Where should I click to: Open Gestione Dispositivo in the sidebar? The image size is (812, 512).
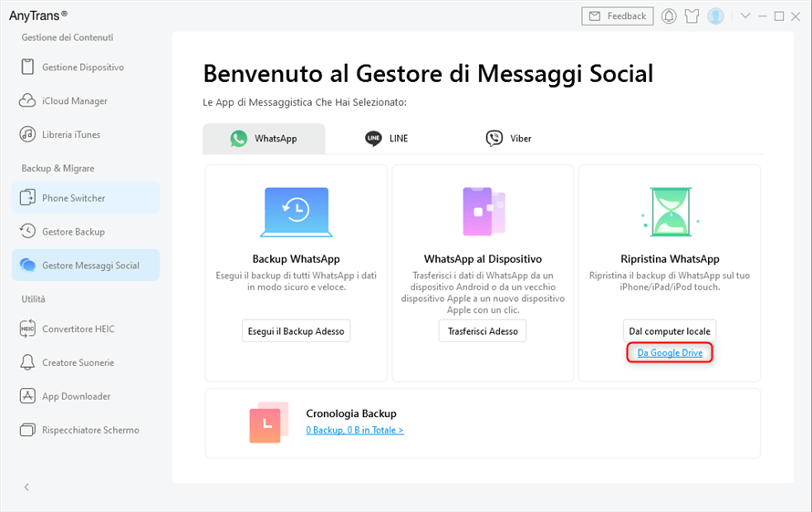point(86,67)
